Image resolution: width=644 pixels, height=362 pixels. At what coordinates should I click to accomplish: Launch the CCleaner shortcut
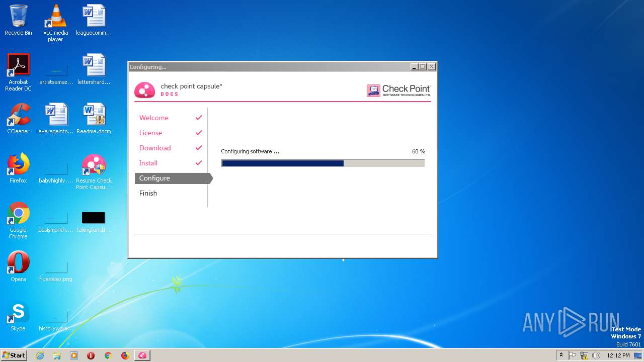18,119
